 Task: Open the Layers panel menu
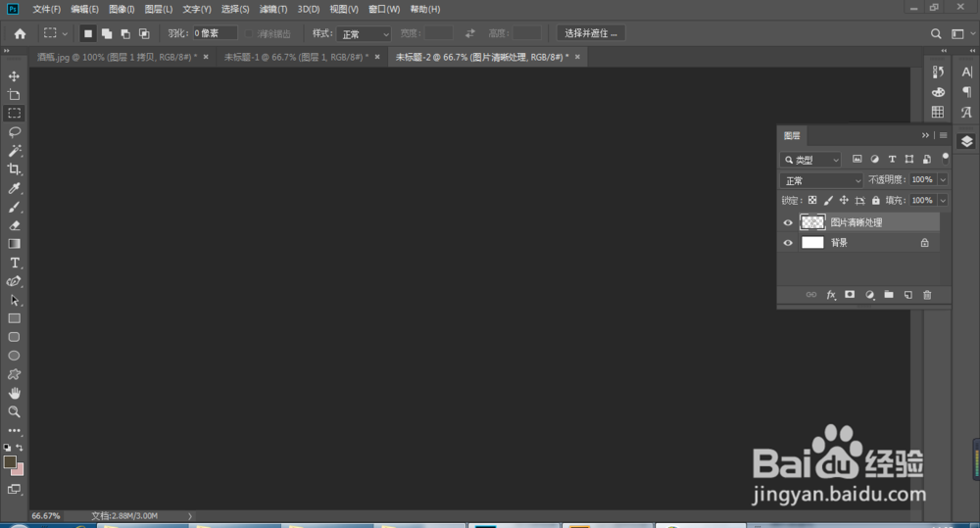point(943,135)
